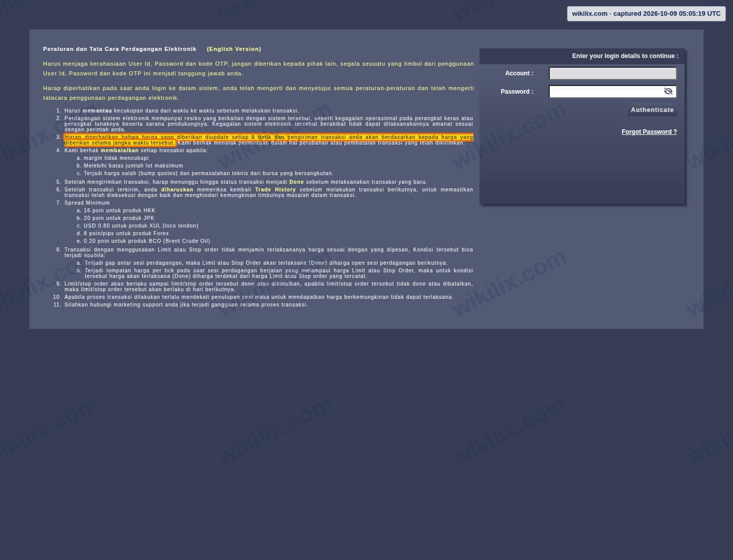Click the Account input field
This screenshot has width=733, height=560.
coord(613,73)
